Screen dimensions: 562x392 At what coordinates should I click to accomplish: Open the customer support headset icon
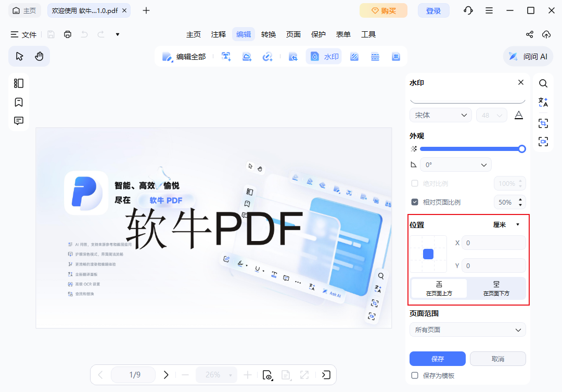pos(468,10)
